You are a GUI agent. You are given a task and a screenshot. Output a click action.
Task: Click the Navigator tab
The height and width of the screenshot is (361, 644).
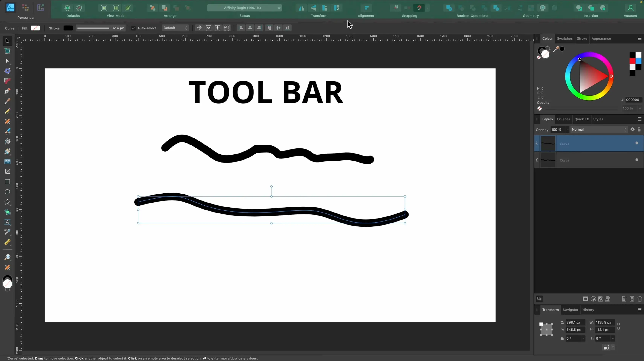click(x=570, y=310)
